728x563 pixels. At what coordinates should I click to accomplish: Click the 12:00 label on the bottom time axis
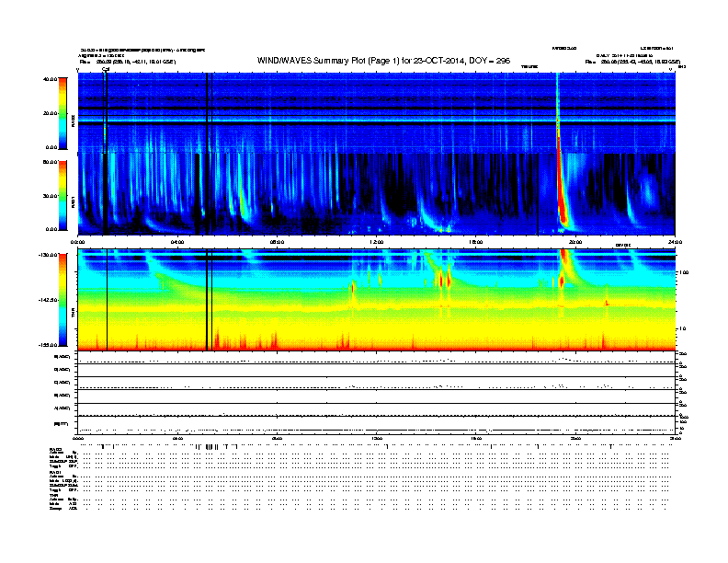pyautogui.click(x=377, y=438)
